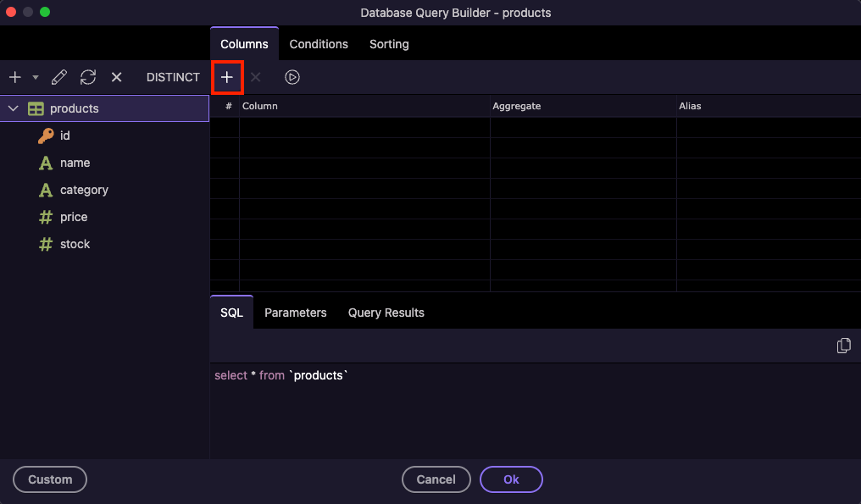Open the Sorting tab
Image resolution: width=861 pixels, height=504 pixels.
click(x=389, y=44)
